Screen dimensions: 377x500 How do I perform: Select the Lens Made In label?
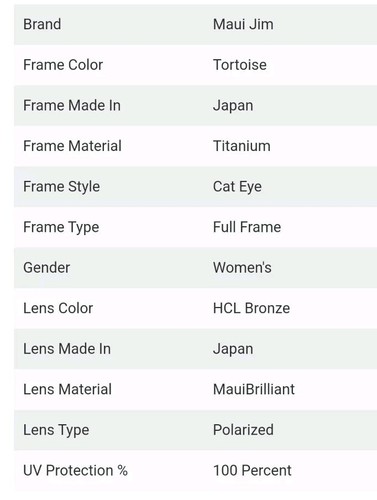67,349
